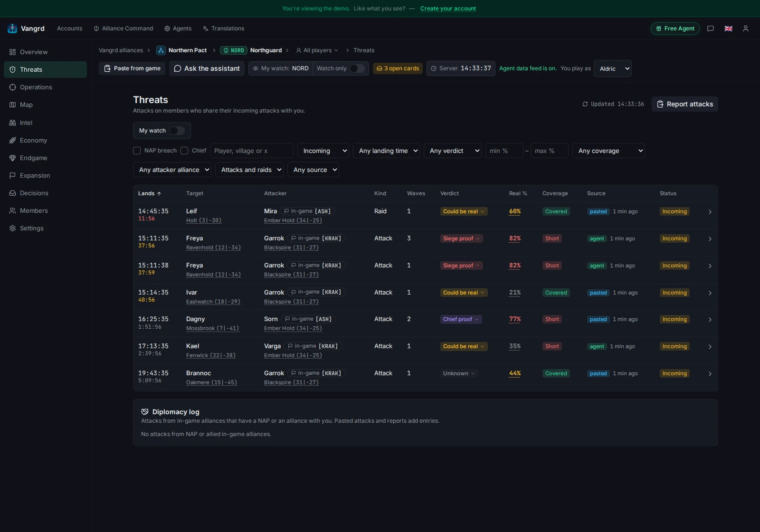Click the eye icon beside My watch: NORD
Viewport: 760px width, 532px height.
tap(256, 68)
